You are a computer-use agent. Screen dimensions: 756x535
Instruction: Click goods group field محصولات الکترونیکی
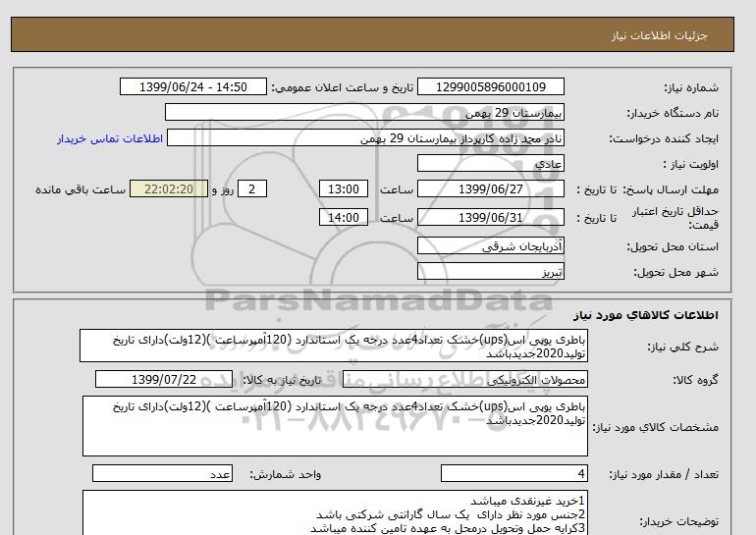(465, 379)
